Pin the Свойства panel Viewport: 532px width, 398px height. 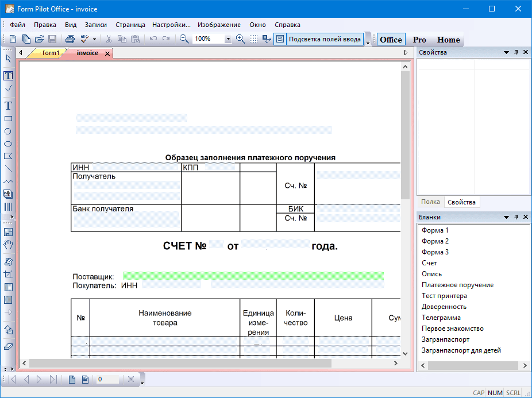(516, 52)
